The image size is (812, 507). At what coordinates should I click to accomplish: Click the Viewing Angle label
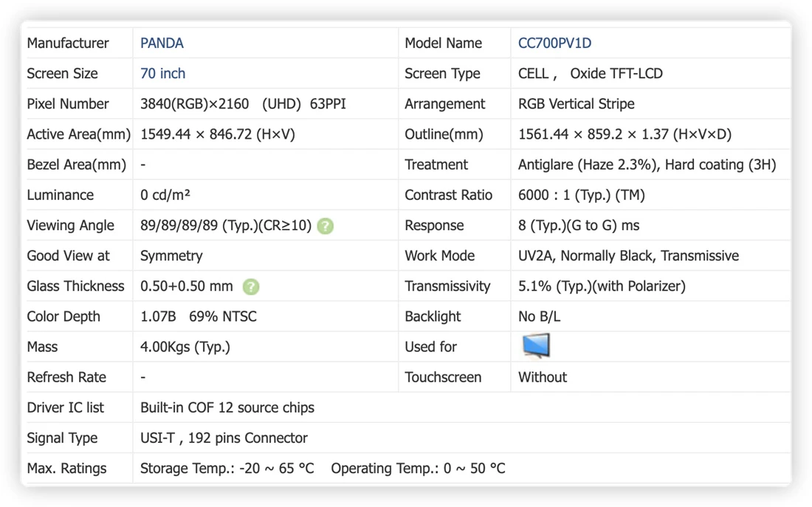pos(70,225)
